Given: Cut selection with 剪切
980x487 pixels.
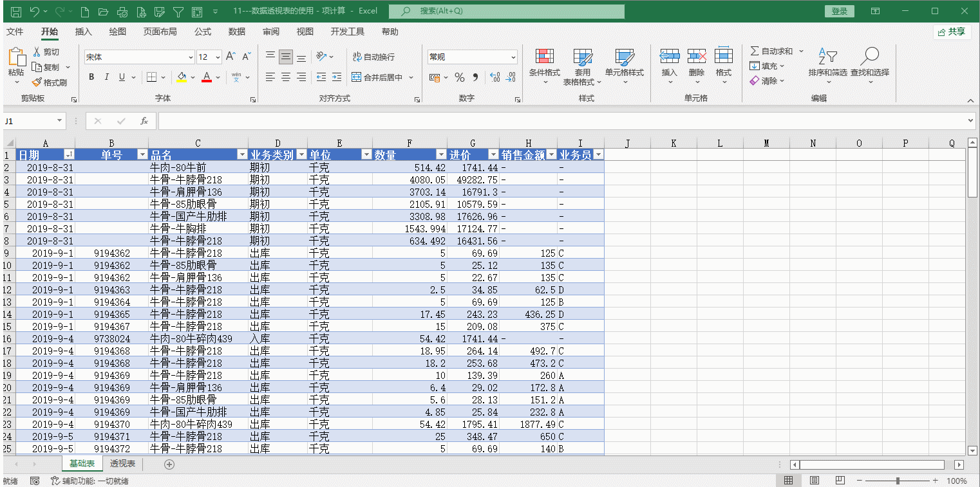Looking at the screenshot, I should [46, 51].
